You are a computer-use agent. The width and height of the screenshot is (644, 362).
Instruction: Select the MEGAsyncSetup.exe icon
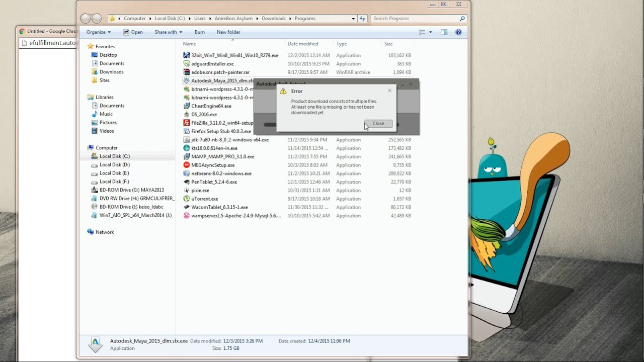point(187,165)
